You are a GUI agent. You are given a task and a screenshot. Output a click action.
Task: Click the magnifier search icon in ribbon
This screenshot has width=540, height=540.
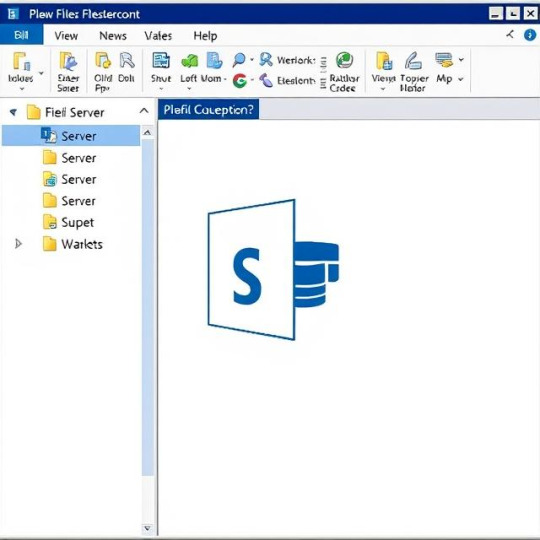pos(239,60)
